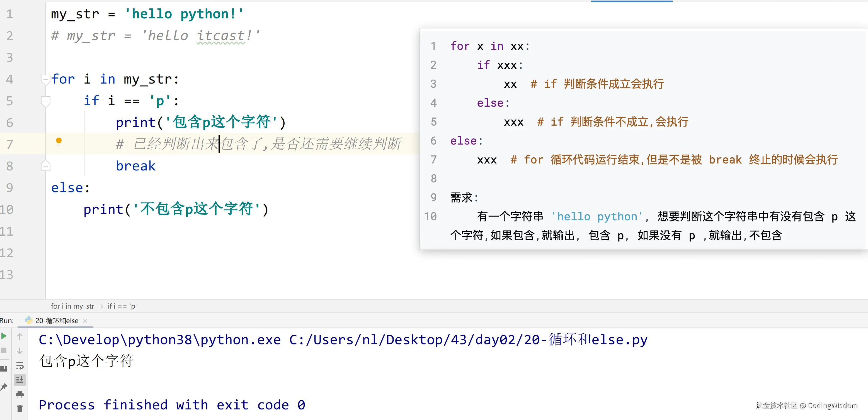Click the "if i == 'p'" breadcrumb

pos(122,306)
